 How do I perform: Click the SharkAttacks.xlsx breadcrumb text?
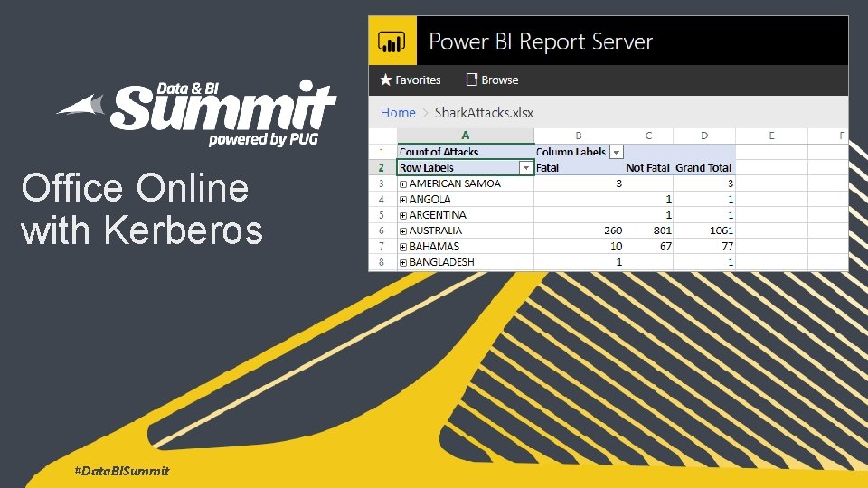484,112
